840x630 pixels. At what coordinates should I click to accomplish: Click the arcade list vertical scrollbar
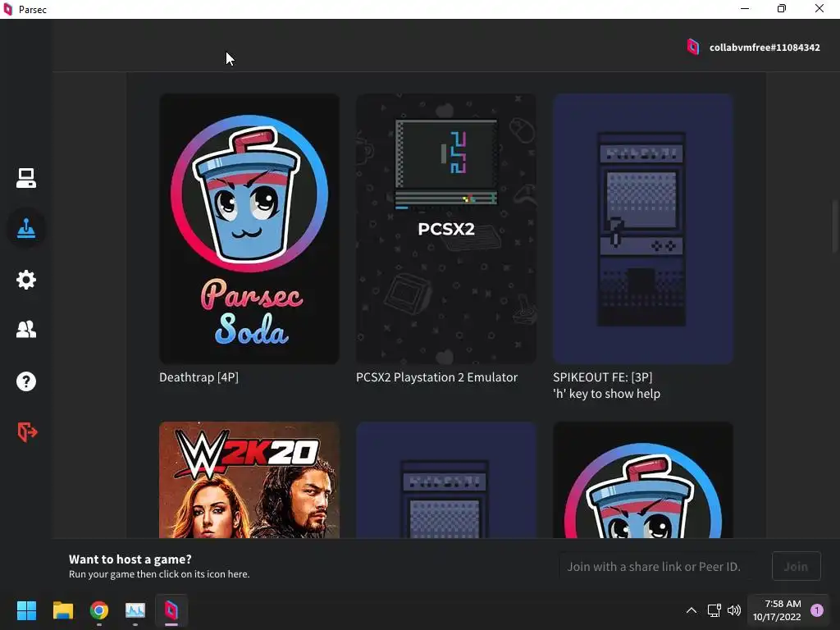click(834, 228)
